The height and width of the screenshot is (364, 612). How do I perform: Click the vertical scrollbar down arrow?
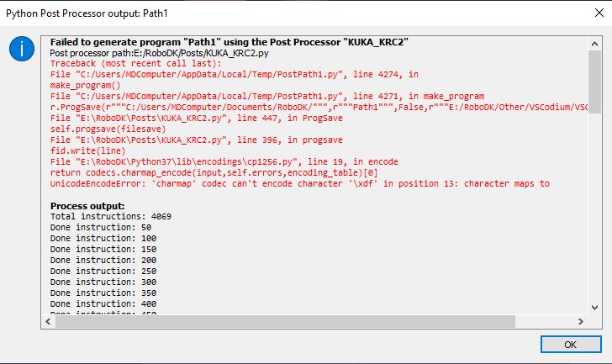tap(595, 309)
